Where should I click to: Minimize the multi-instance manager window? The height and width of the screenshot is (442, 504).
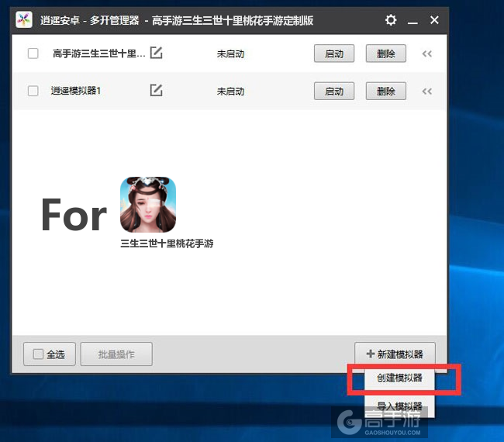coord(413,20)
